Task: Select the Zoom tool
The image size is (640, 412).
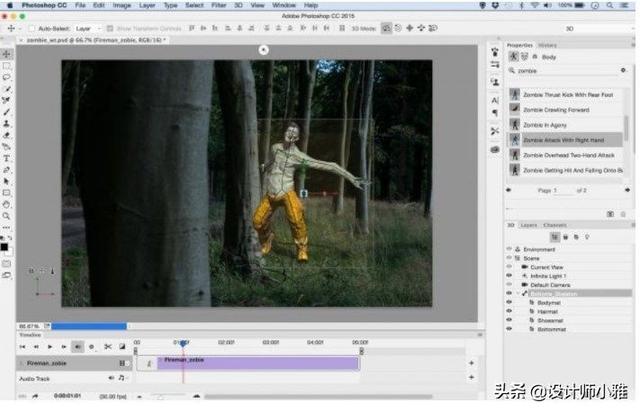Action: point(7,216)
